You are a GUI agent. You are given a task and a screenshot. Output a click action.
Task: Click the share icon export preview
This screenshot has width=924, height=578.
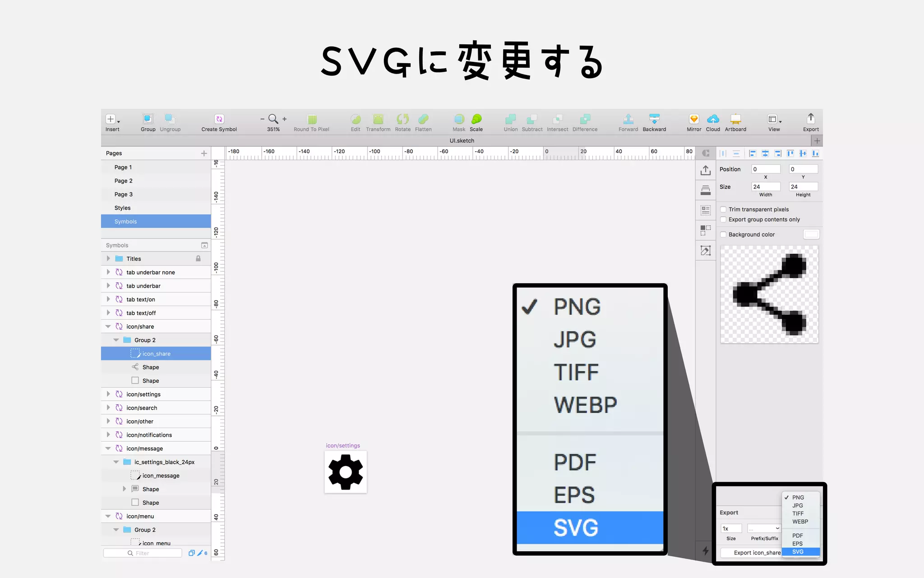(x=769, y=294)
